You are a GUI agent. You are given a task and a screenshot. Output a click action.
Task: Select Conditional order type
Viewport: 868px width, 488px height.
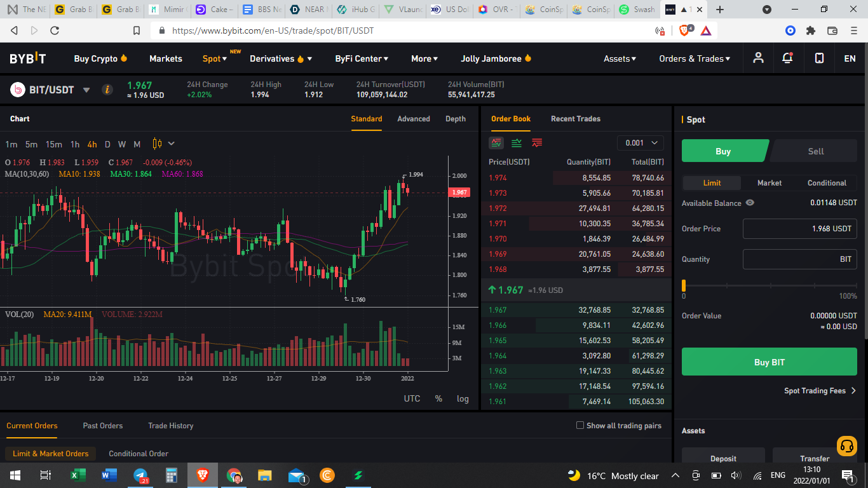coord(827,183)
